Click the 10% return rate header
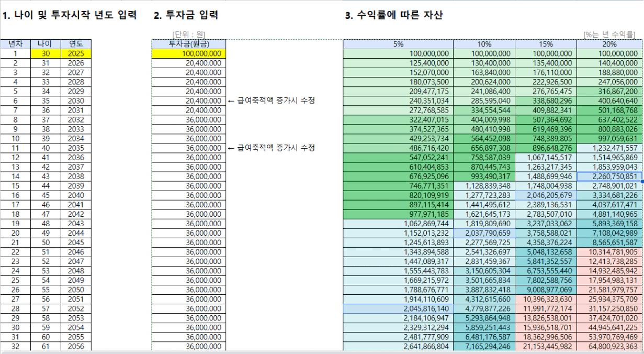Image resolution: width=644 pixels, height=354 pixels. click(484, 44)
